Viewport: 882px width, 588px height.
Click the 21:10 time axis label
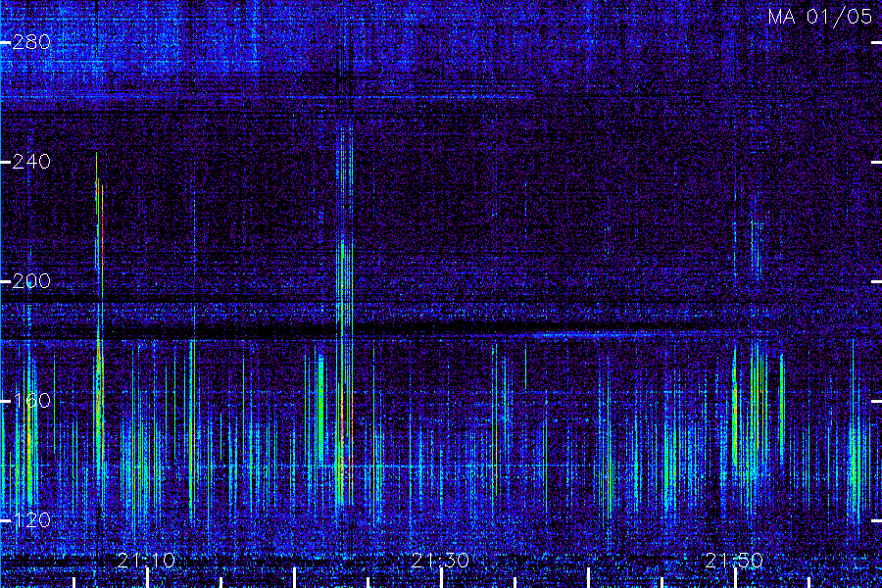coord(146,561)
